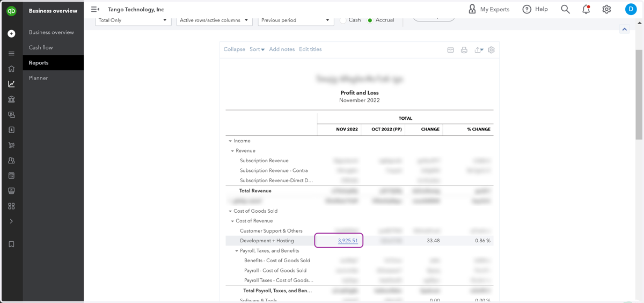Viewport: 644px width, 303px height.
Task: Open the Total Only dropdown
Action: coord(133,20)
